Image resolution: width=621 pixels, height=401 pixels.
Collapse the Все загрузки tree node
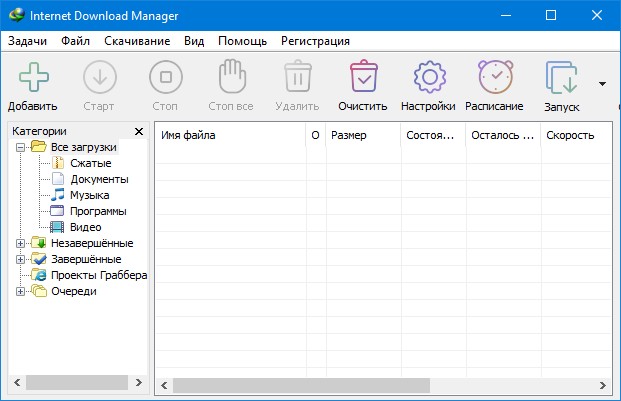click(20, 148)
